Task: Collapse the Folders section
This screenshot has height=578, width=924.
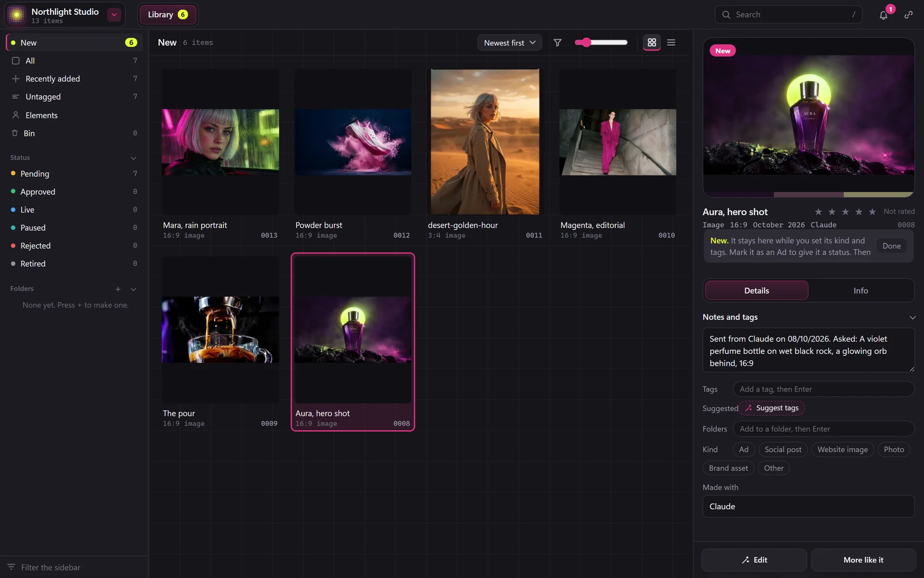Action: pyautogui.click(x=133, y=289)
